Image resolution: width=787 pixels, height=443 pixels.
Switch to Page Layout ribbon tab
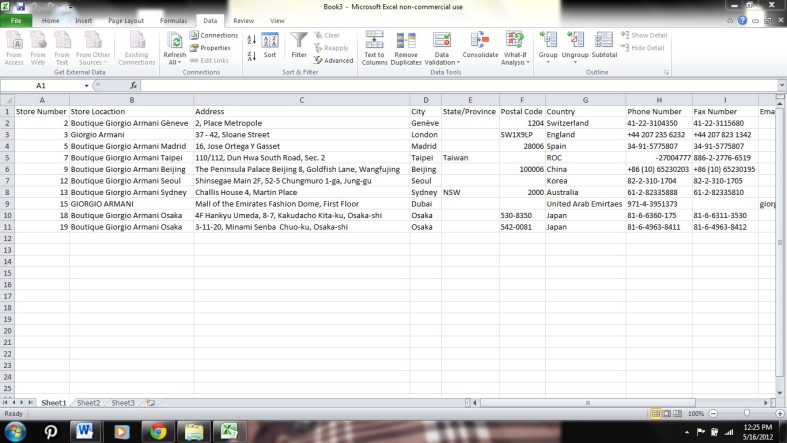[x=126, y=21]
